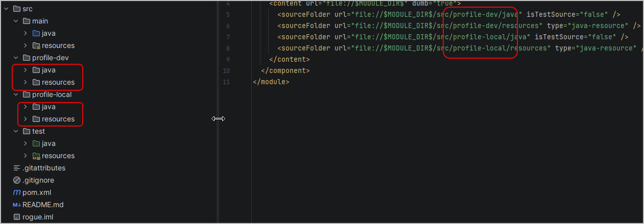Viewport: 644px width, 224px height.
Task: Click the test resources folder icon
Action: pos(36,156)
